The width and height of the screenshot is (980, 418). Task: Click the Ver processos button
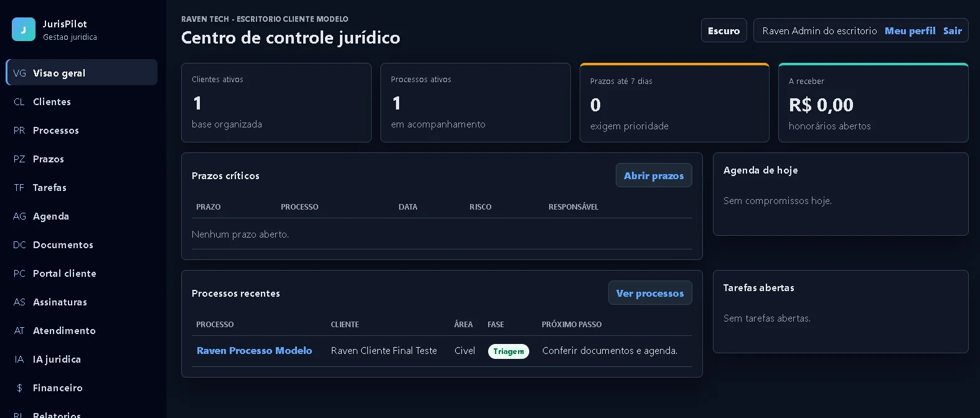coord(650,293)
